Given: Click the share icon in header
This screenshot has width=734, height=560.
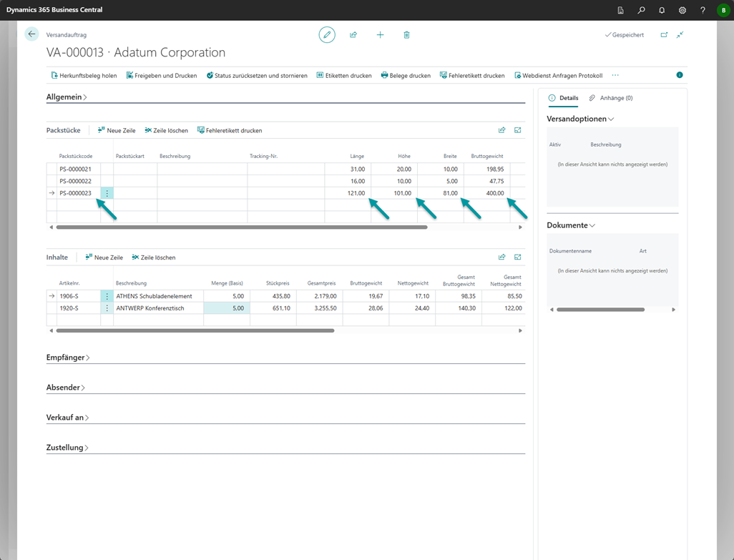Looking at the screenshot, I should [x=353, y=35].
